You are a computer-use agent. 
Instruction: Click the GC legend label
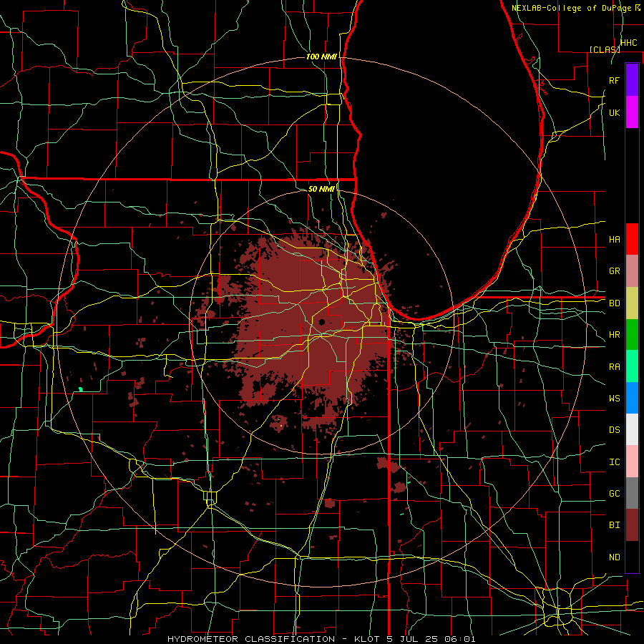(614, 494)
